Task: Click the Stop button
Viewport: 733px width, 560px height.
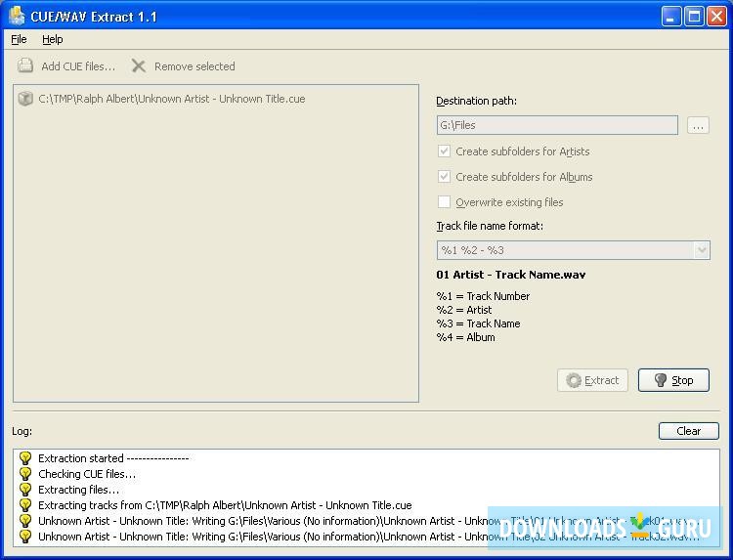Action: (673, 380)
